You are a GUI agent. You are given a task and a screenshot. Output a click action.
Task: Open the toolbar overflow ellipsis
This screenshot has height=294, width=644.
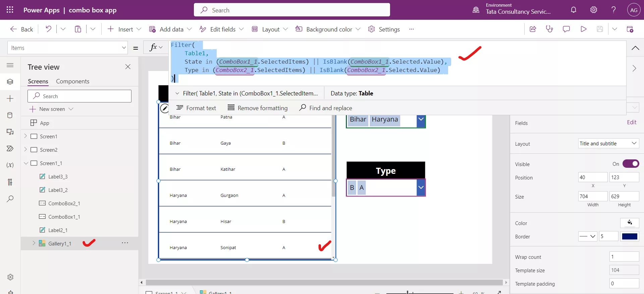point(412,29)
